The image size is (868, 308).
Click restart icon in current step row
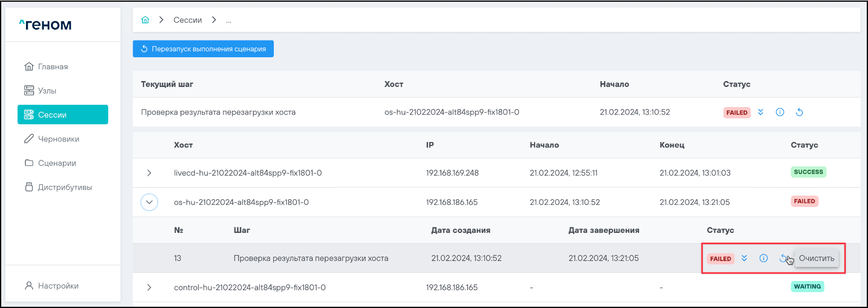(799, 112)
